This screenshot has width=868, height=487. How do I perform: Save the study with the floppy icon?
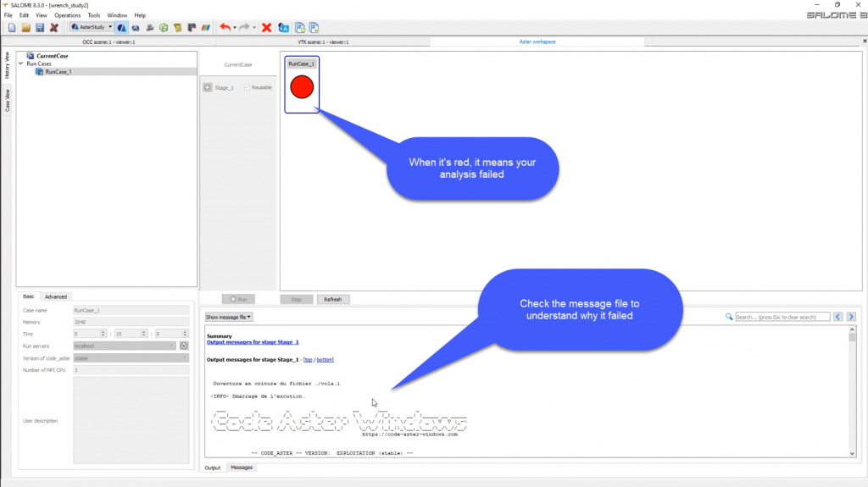[x=40, y=27]
